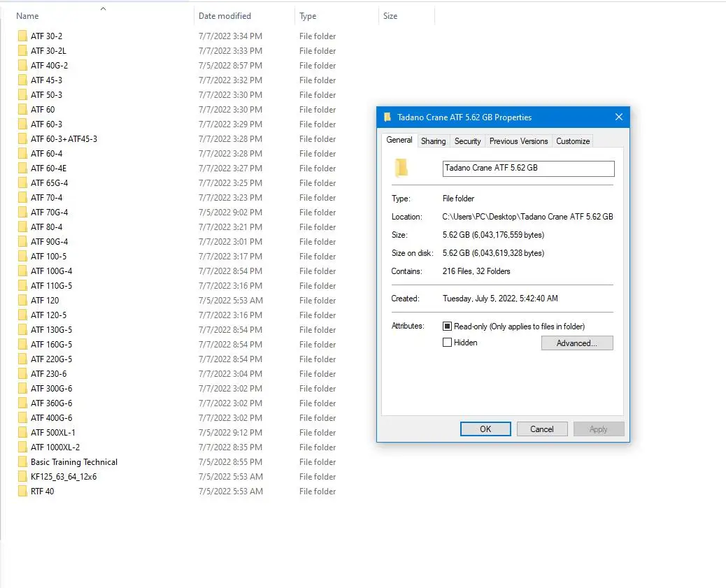726x588 pixels.
Task: Enable the Hidden attribute checkbox
Action: (447, 343)
